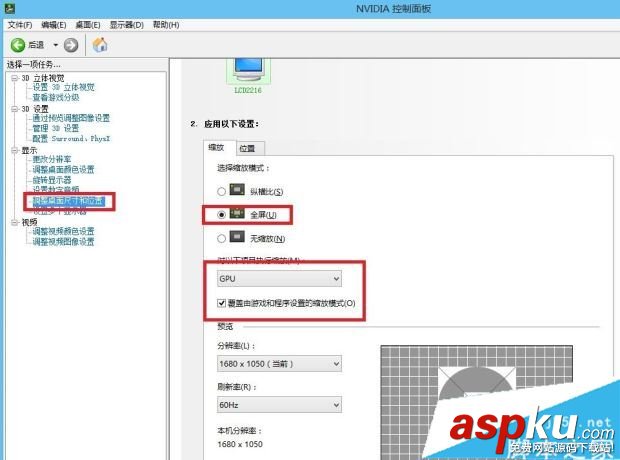Select the 纵横比(S) radio button
Screen dimensions: 620x460
click(221, 191)
